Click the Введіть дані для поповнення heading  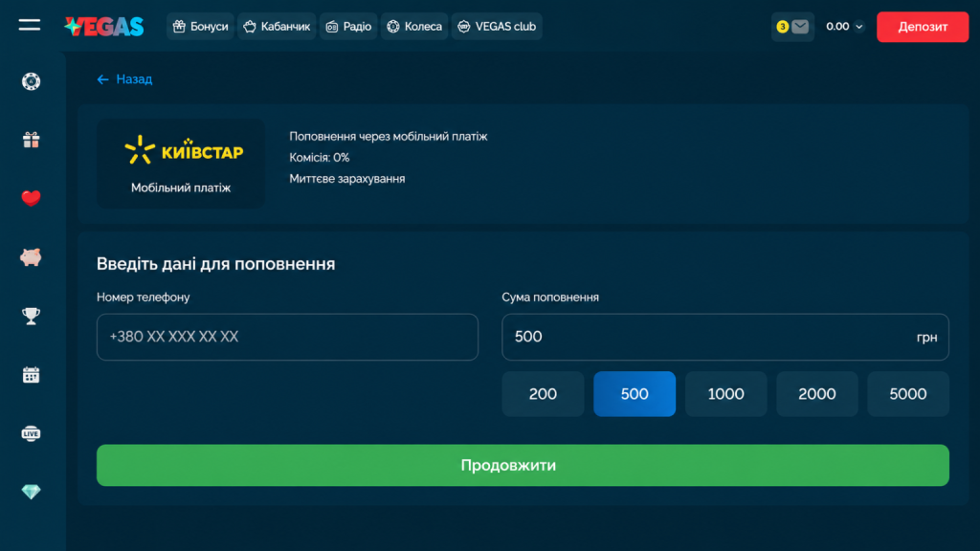215,264
